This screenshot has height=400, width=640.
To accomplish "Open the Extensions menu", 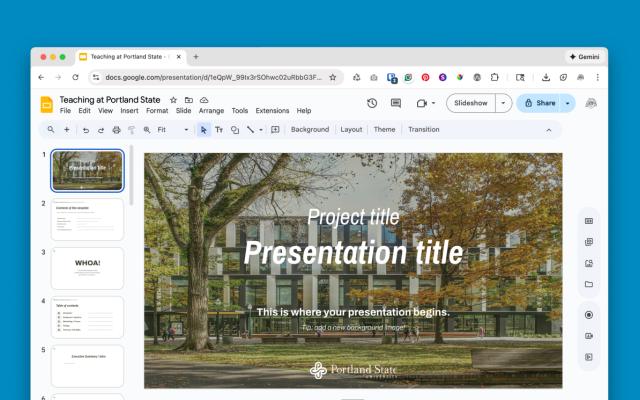I will (x=272, y=111).
